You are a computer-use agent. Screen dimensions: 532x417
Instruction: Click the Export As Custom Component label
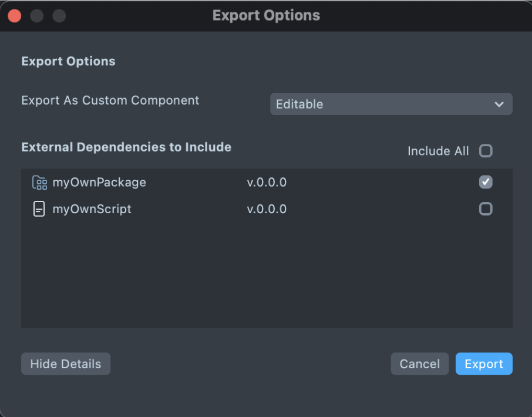pos(110,100)
